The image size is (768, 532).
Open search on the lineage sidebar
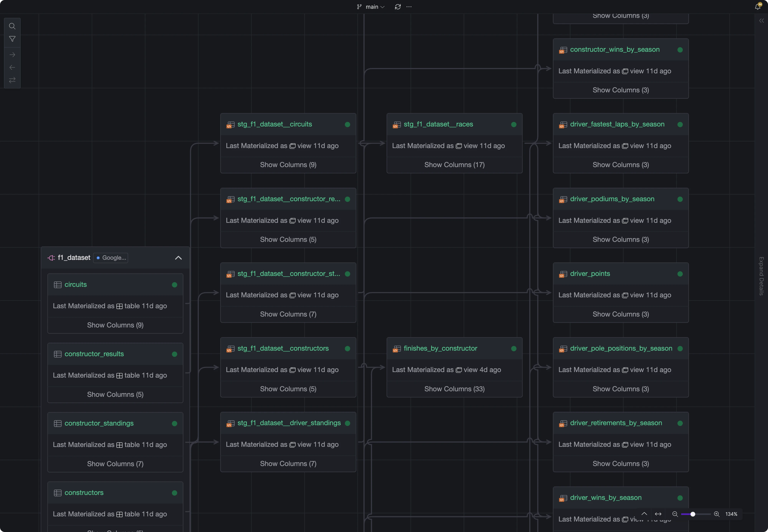coord(12,26)
